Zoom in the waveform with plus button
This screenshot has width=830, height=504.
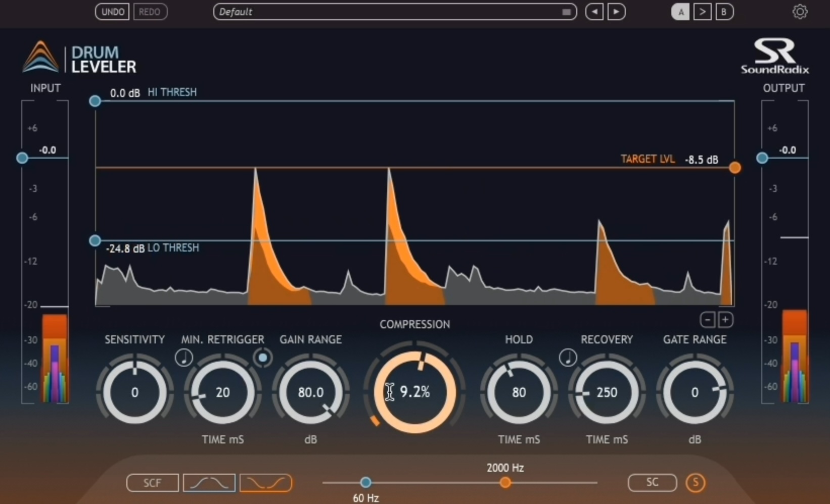click(725, 320)
